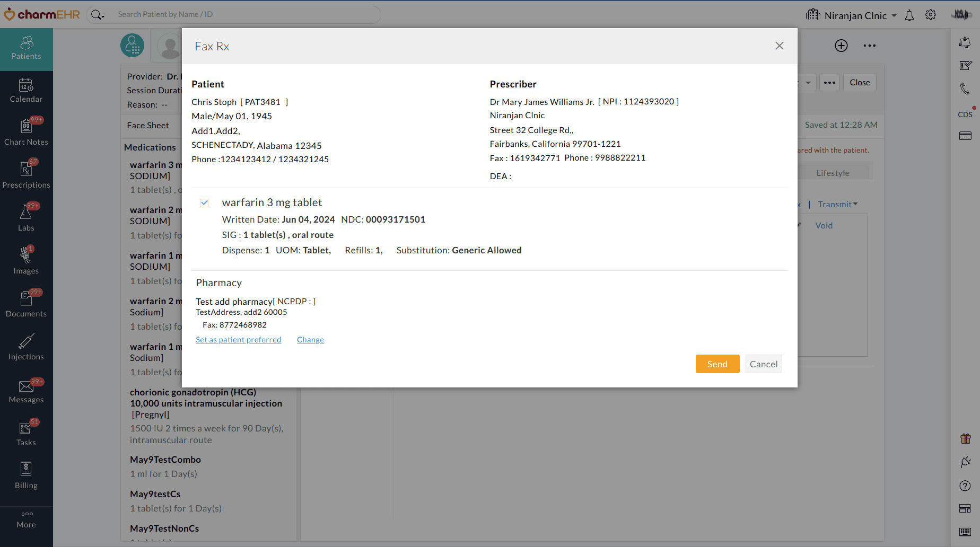Click the Change pharmacy link
The height and width of the screenshot is (547, 980).
click(310, 340)
